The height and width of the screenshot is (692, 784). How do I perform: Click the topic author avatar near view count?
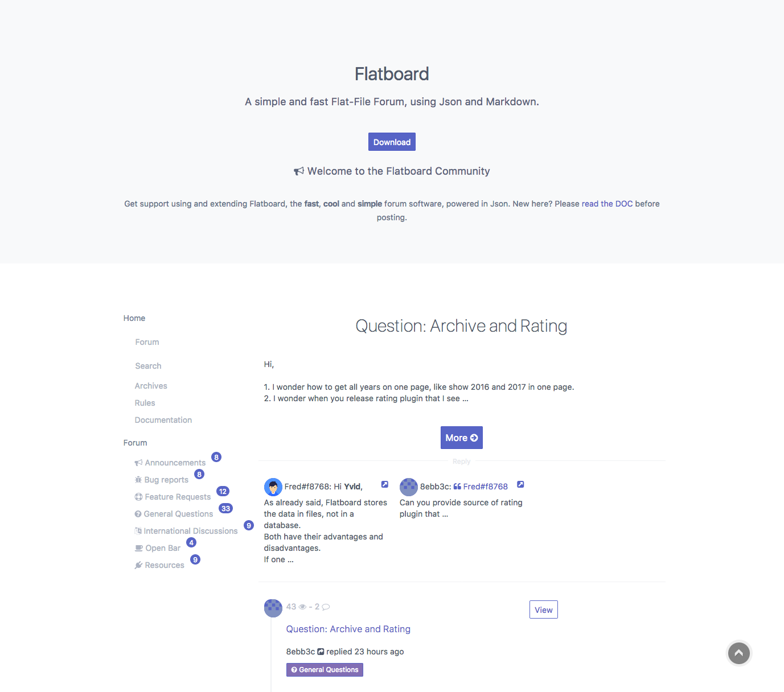pyautogui.click(x=273, y=608)
